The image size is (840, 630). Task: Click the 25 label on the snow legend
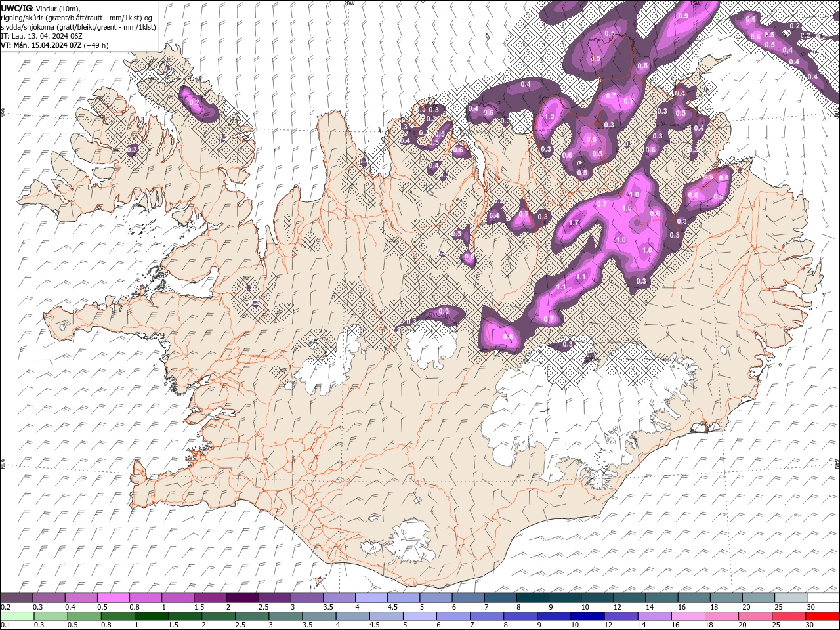pyautogui.click(x=778, y=607)
